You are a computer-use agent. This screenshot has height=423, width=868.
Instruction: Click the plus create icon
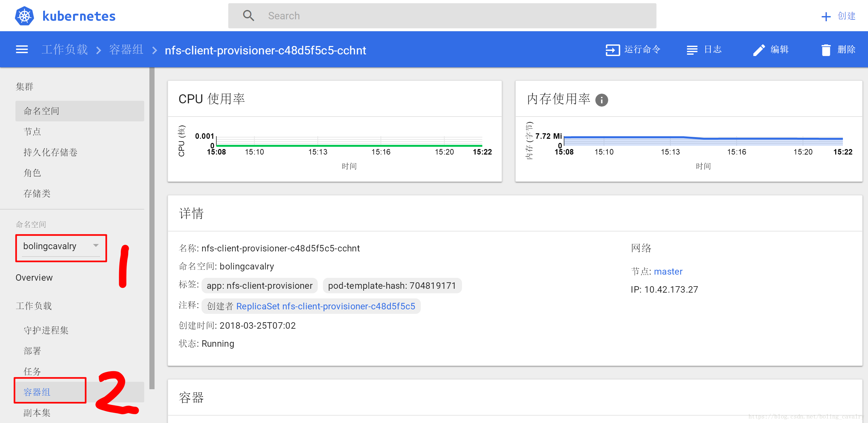[826, 16]
